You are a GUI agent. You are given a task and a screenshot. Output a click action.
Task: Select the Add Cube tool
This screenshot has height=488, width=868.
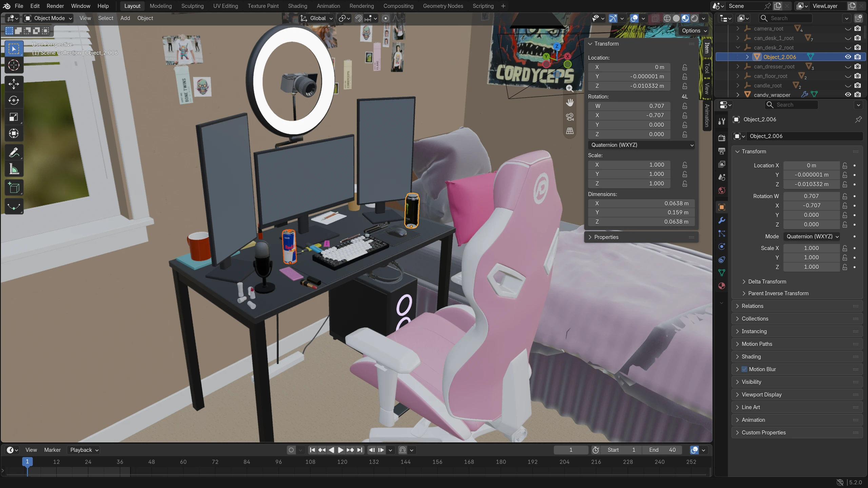point(14,188)
